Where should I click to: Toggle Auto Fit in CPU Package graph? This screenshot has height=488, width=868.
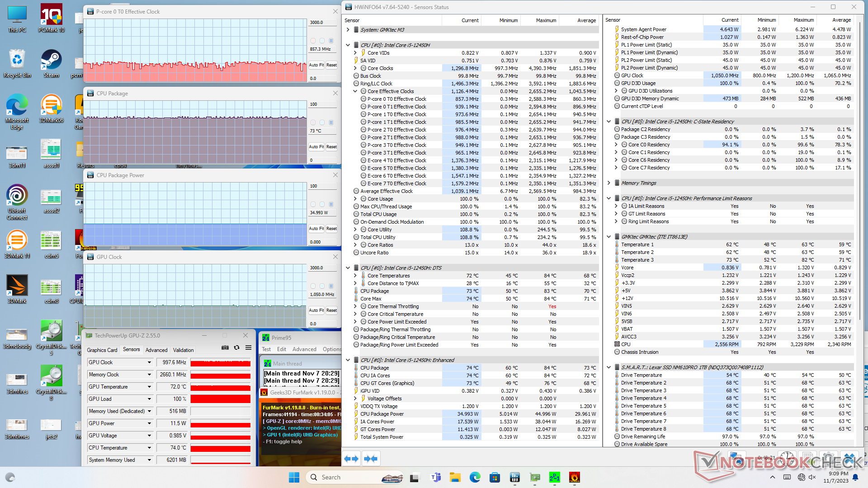coord(316,147)
